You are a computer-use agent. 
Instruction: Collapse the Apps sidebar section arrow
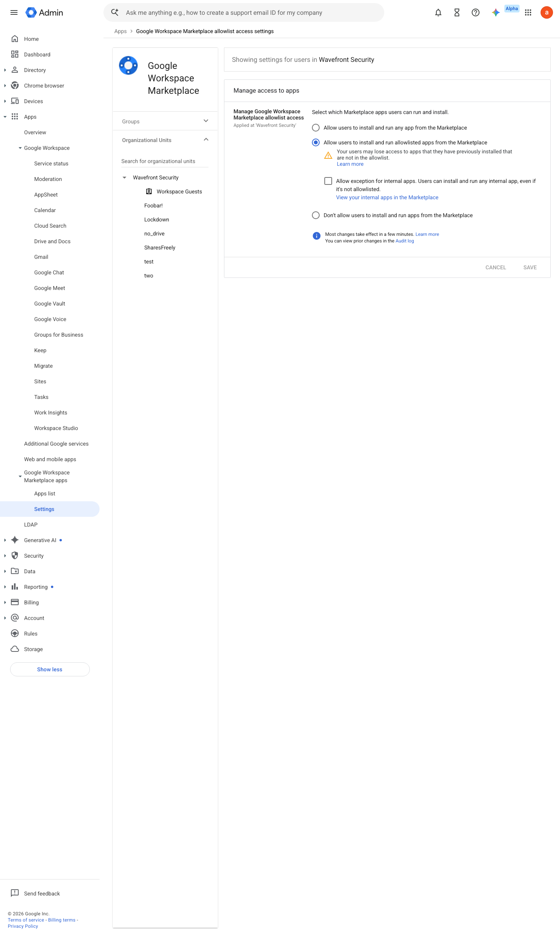(5, 117)
